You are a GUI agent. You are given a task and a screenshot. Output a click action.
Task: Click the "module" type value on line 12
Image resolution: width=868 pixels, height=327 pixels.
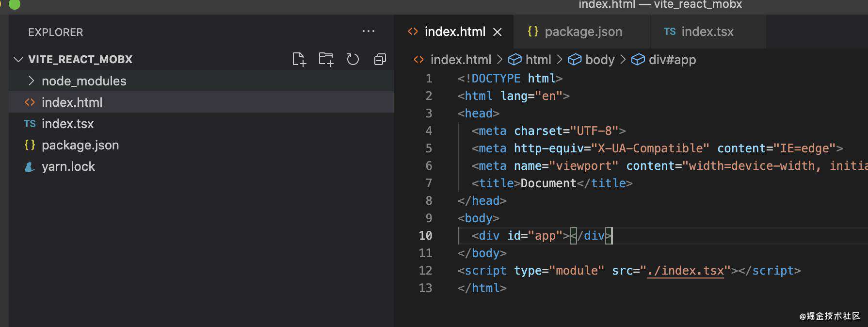click(577, 271)
